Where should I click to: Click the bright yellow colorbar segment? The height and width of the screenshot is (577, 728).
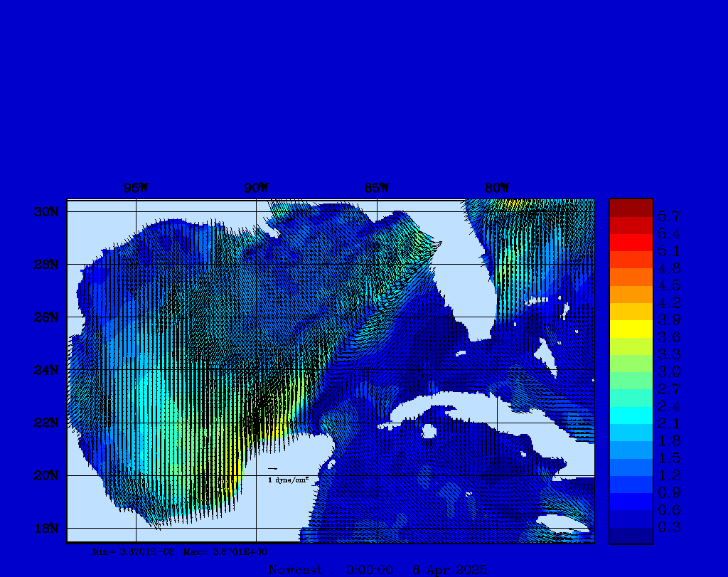click(631, 329)
